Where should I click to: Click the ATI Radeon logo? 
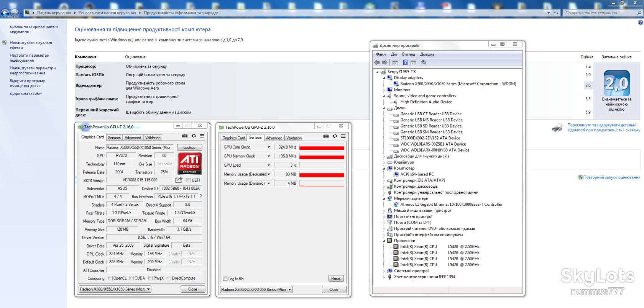[190, 164]
